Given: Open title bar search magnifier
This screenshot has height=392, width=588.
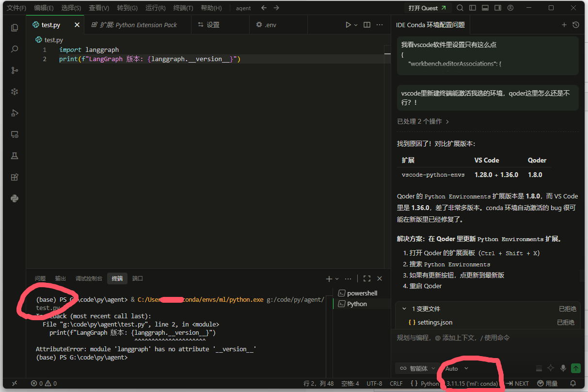Looking at the screenshot, I should point(460,8).
